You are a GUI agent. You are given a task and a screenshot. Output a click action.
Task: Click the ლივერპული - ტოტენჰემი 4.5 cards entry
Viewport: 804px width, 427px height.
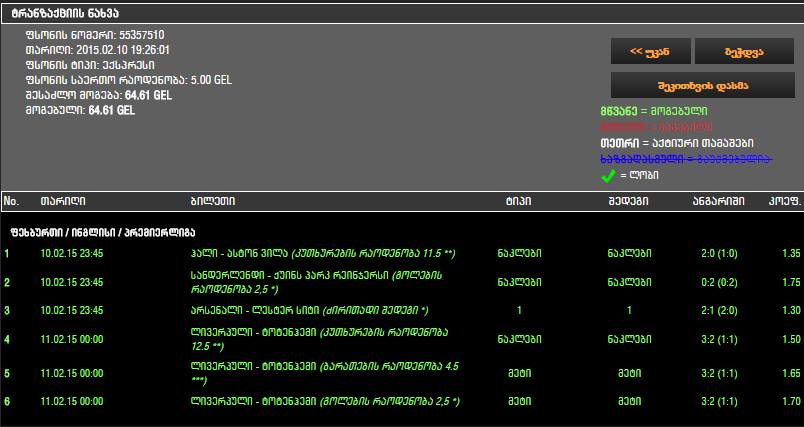coord(325,373)
